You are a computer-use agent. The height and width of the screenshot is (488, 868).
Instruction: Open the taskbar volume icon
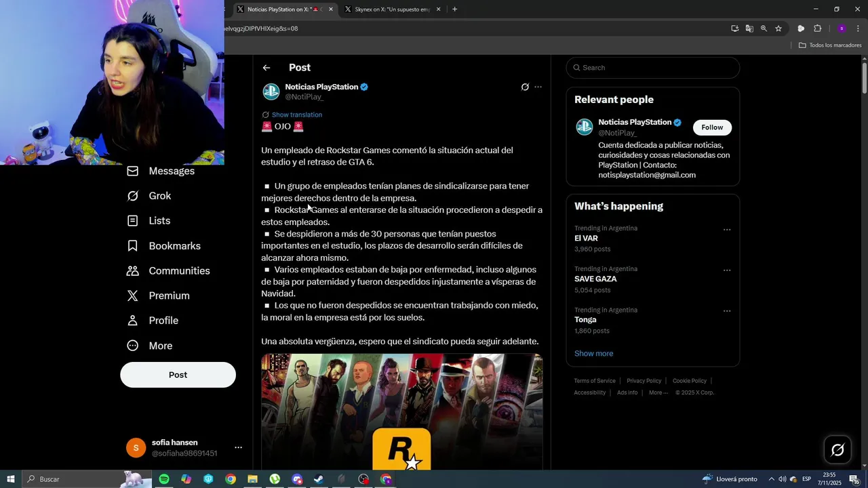click(x=782, y=479)
